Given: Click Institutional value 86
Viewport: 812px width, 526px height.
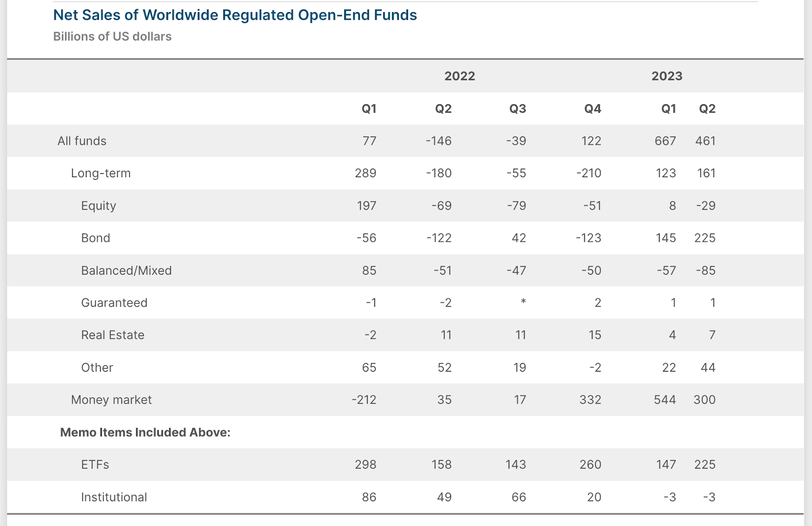Looking at the screenshot, I should 369,497.
